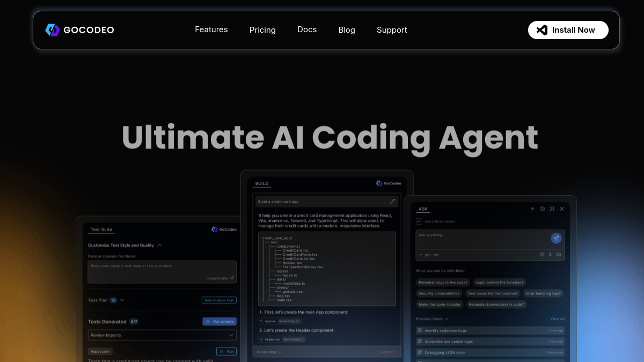Image resolution: width=644 pixels, height=362 pixels.
Task: Click the GoCodeo logo in Test Suite panel
Action: click(x=224, y=230)
